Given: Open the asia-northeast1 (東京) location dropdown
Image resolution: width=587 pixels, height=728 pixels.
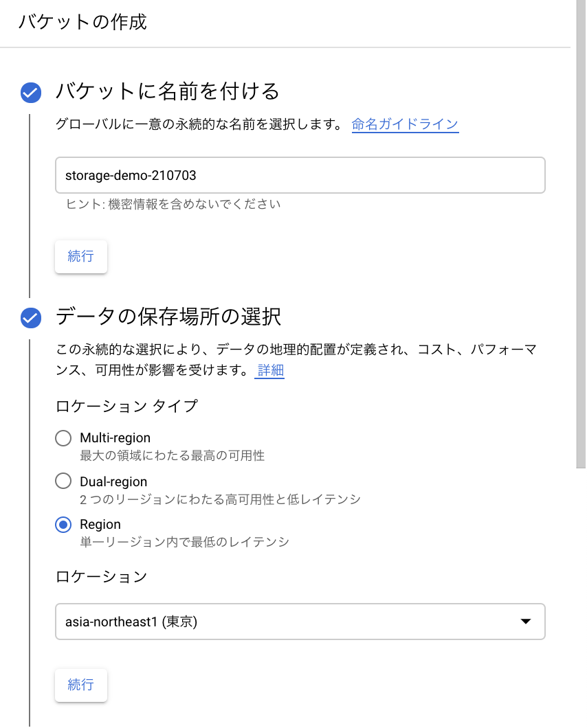Looking at the screenshot, I should click(x=289, y=622).
